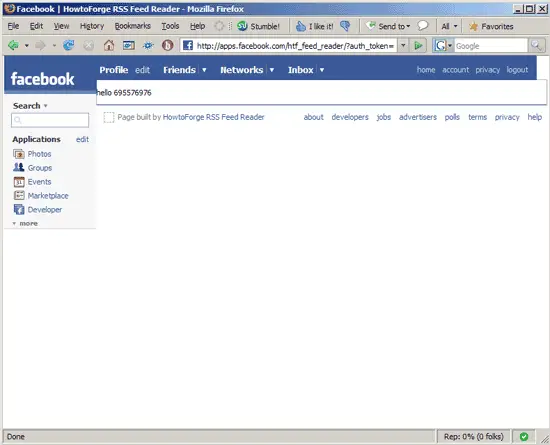Open the Help menu
The image size is (550, 445).
point(197,26)
